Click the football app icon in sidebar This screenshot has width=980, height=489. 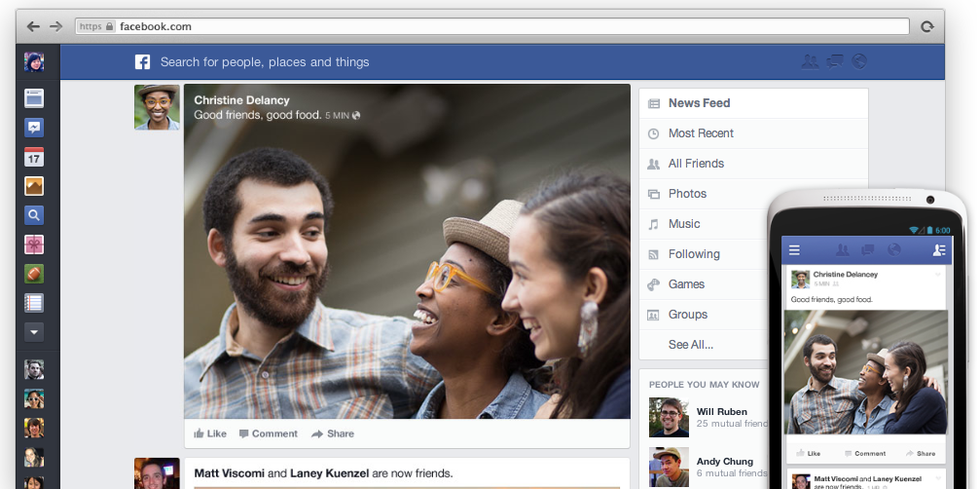coord(34,274)
